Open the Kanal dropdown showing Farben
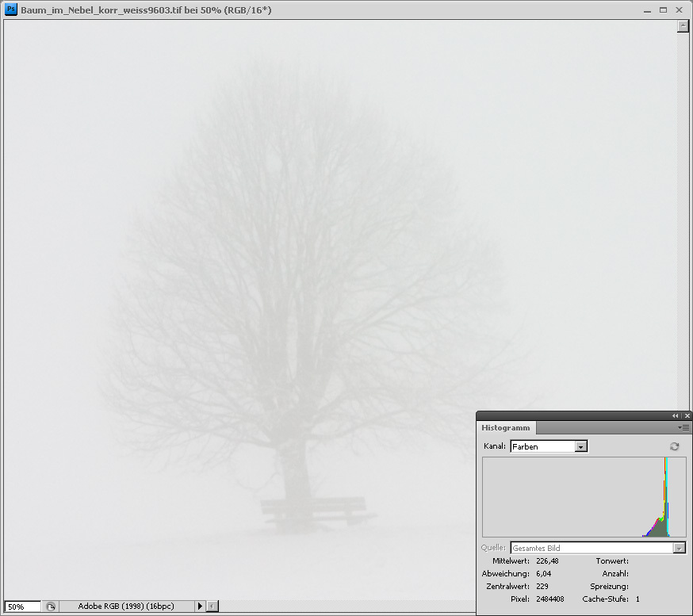This screenshot has width=693, height=616. click(x=549, y=446)
